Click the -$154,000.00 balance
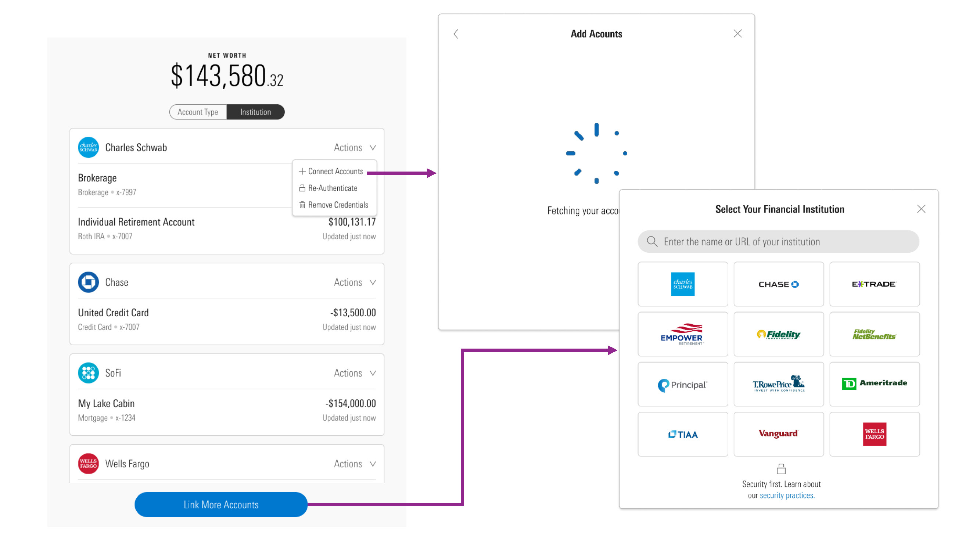Viewport: 980px width, 551px height. point(351,403)
